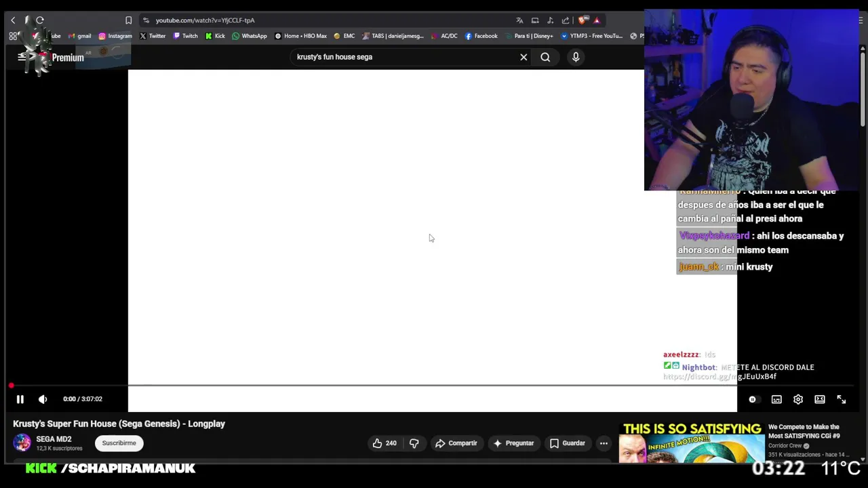This screenshot has width=868, height=488.
Task: Pause the video
Action: (20, 399)
